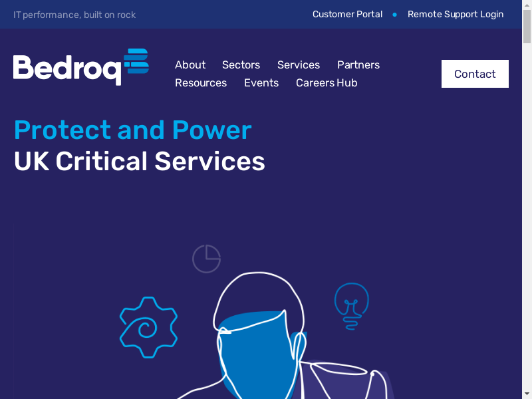Click the light bulb icon
The image size is (532, 399).
click(352, 306)
